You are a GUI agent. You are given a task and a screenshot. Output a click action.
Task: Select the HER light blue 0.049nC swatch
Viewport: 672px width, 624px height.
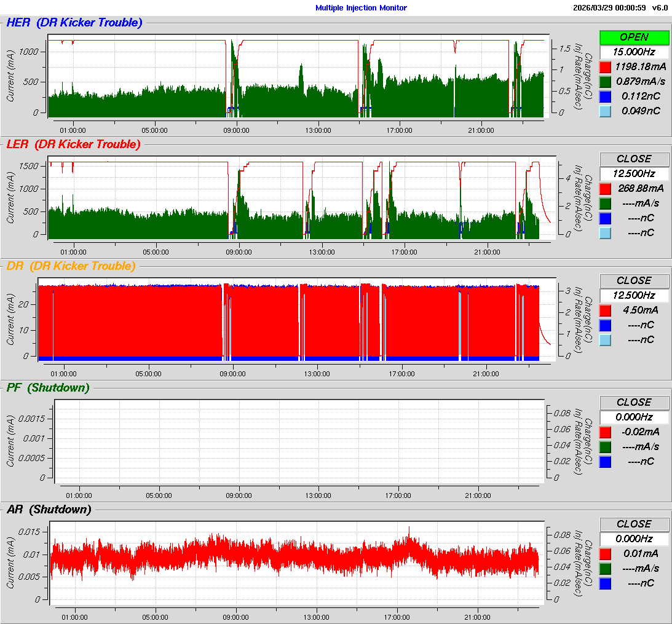(x=606, y=111)
